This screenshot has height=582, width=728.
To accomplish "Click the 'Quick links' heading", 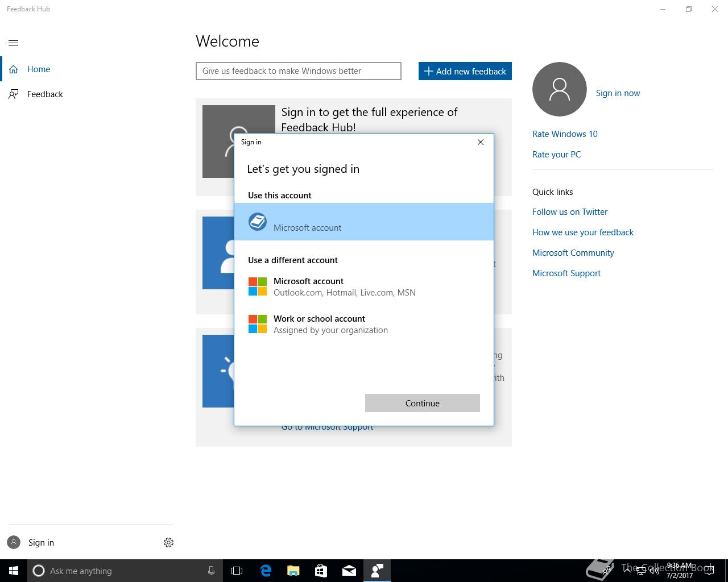I will pos(553,192).
